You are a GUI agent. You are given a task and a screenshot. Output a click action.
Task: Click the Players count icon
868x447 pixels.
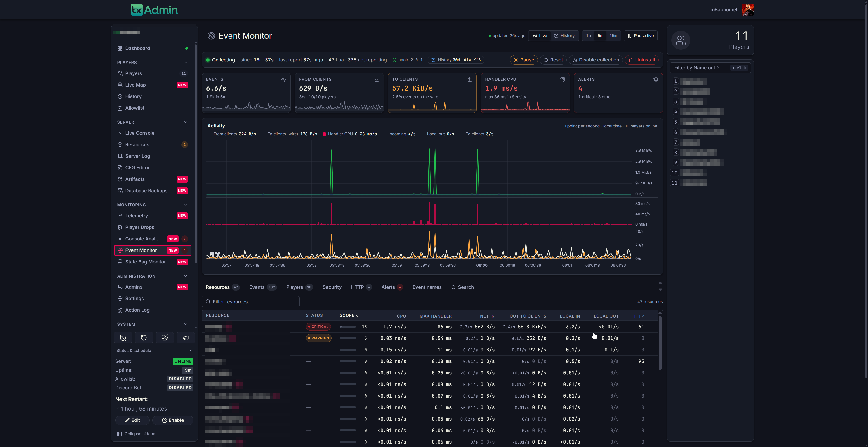click(x=681, y=40)
